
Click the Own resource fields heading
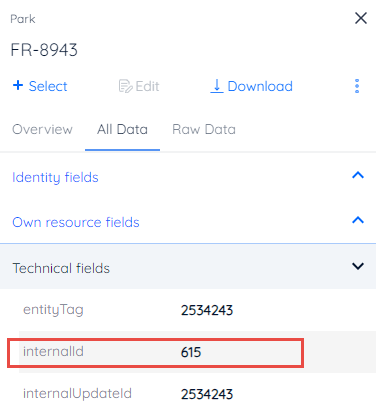point(76,222)
